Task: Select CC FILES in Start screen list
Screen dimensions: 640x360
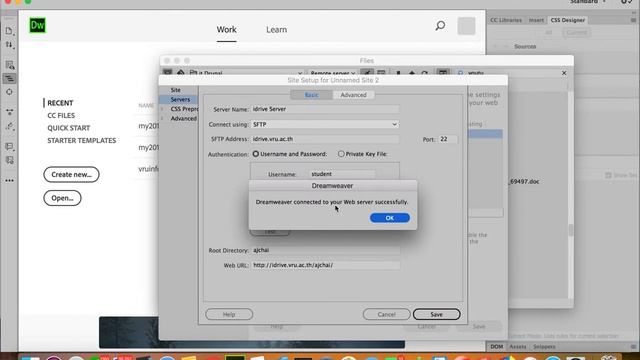Action: [x=61, y=116]
